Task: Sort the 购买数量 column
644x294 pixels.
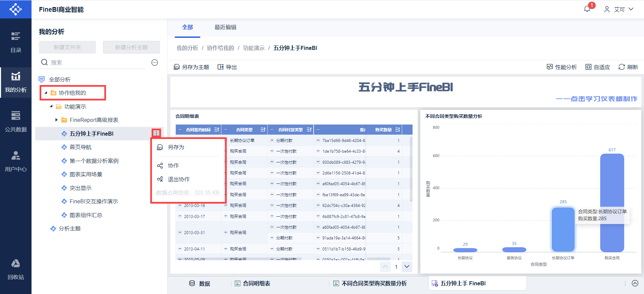Action: pyautogui.click(x=397, y=130)
